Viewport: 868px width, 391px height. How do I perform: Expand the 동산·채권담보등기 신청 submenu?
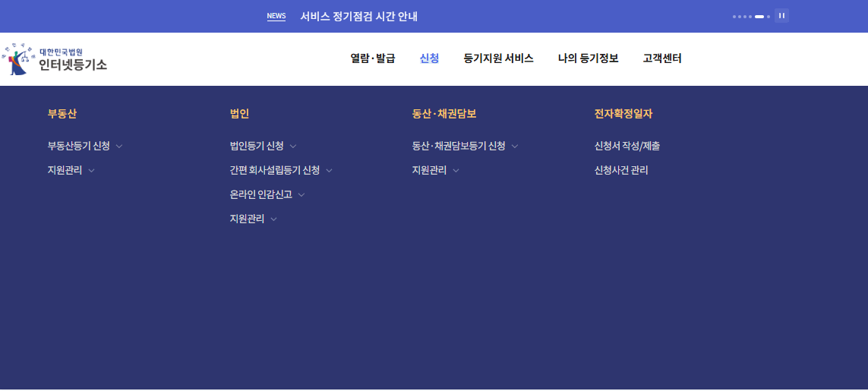[x=465, y=147]
